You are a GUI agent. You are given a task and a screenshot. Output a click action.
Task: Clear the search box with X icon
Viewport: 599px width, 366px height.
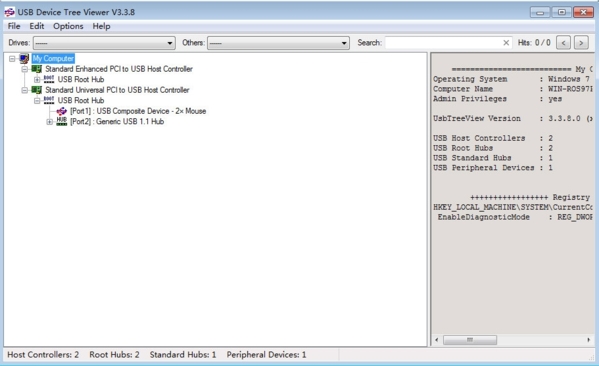(x=506, y=43)
